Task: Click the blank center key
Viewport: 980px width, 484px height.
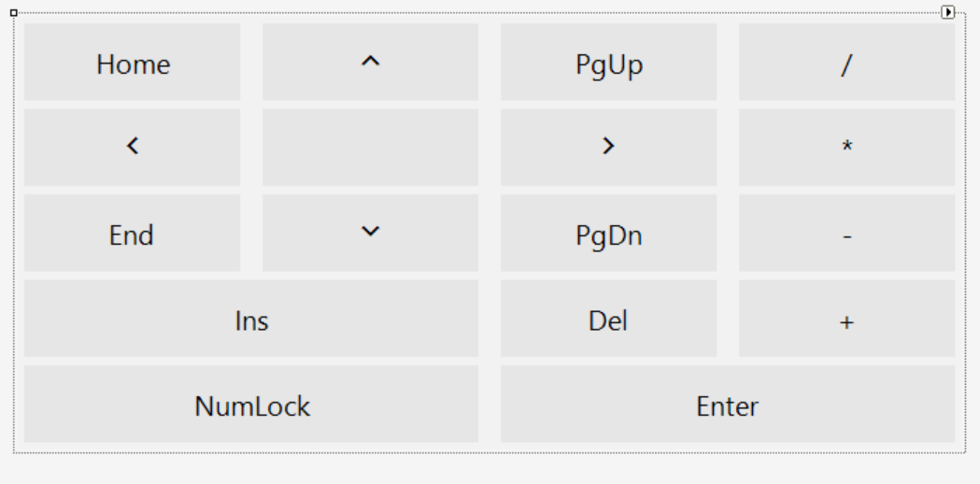Action: (x=370, y=148)
